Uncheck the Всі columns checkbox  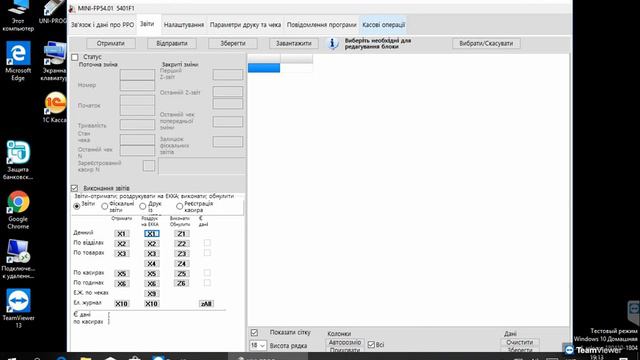click(371, 345)
